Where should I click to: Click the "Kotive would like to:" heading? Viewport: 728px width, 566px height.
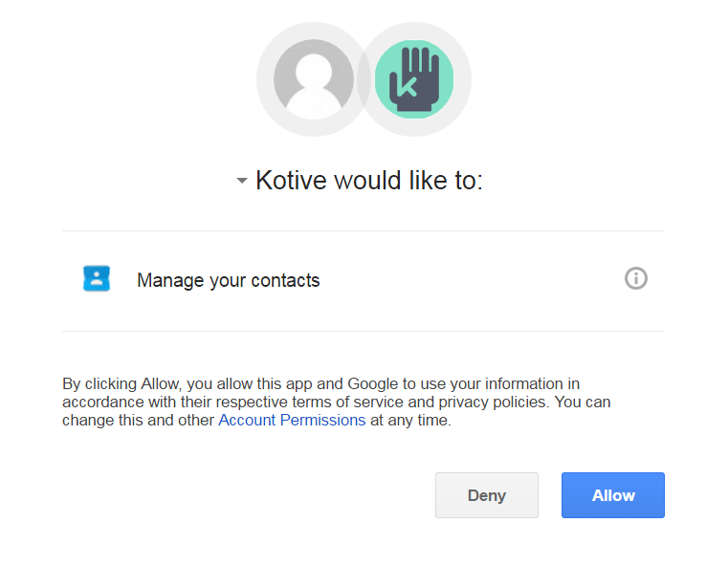[368, 181]
